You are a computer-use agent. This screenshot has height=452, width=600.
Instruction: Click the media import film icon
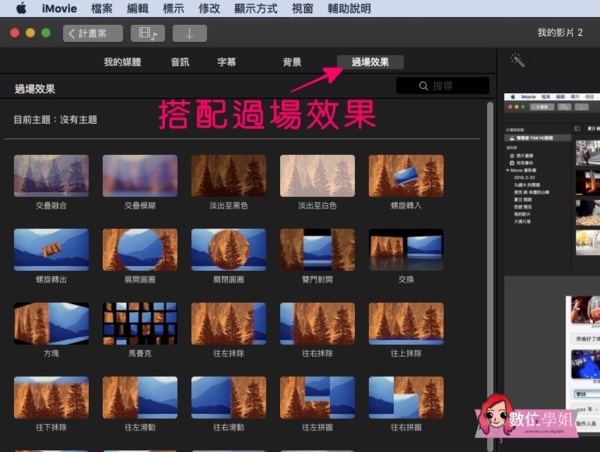point(147,33)
